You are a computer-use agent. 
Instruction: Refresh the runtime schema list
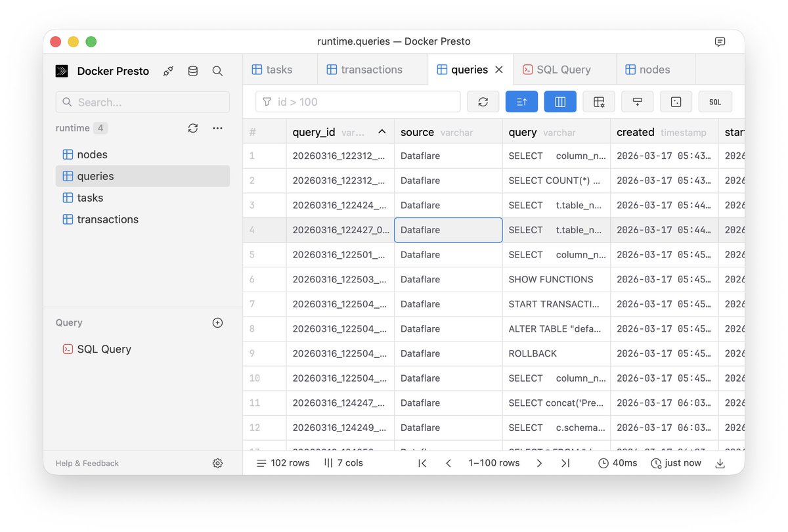193,128
